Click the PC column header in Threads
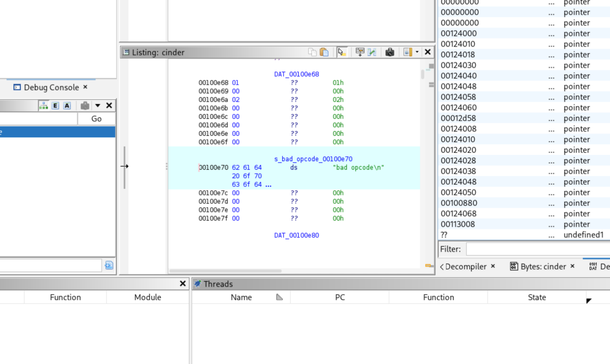Image resolution: width=610 pixels, height=364 pixels. click(x=340, y=297)
